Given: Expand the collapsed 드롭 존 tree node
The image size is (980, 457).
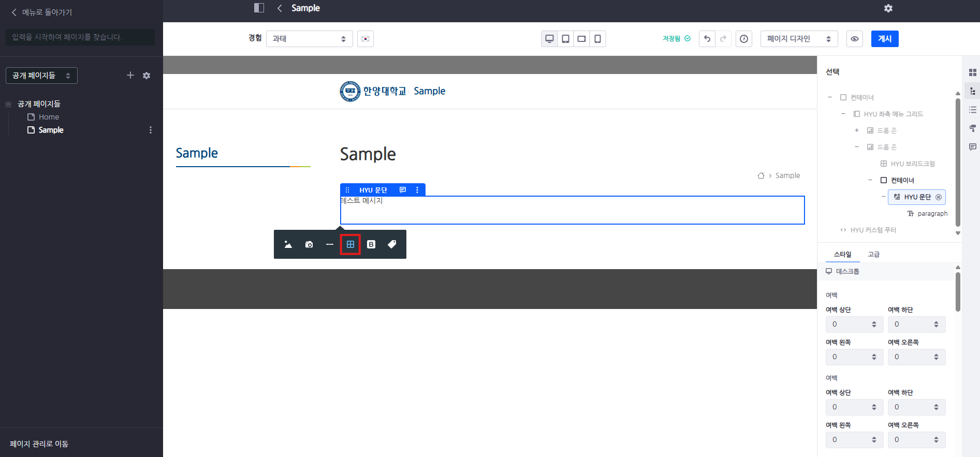Looking at the screenshot, I should (x=857, y=130).
